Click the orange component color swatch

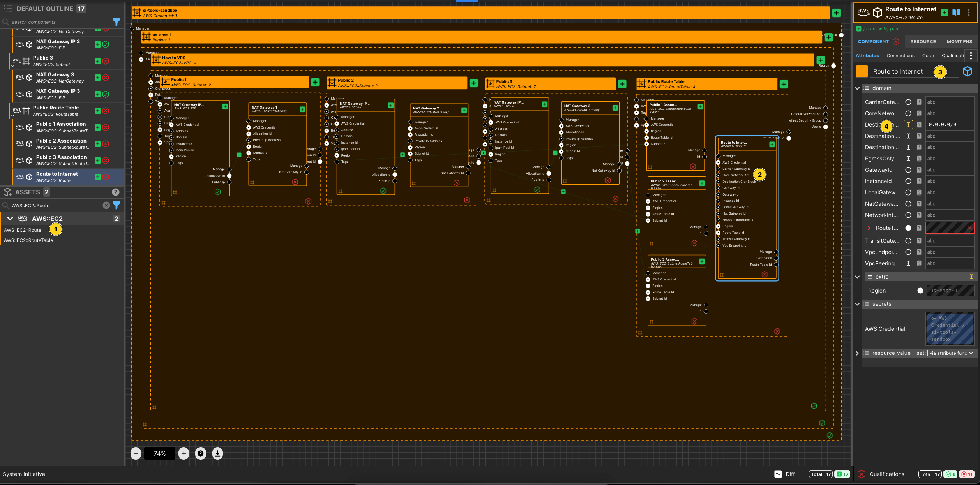[862, 71]
